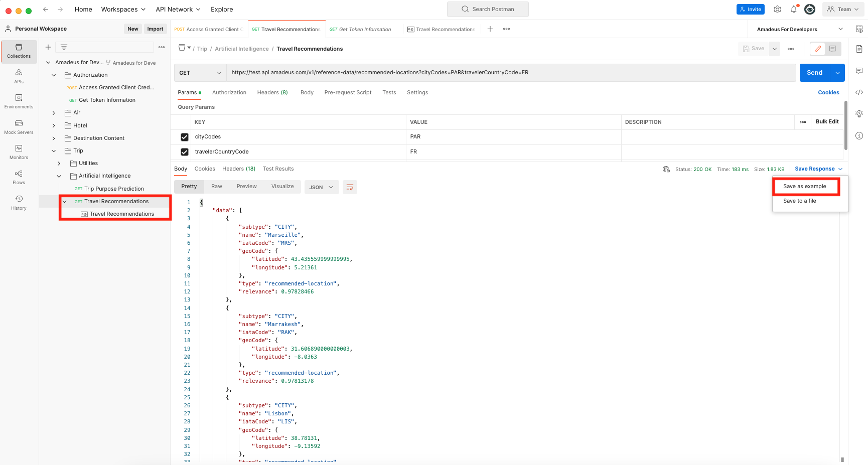Open the Save options dropdown arrow
The image size is (868, 465).
[775, 49]
